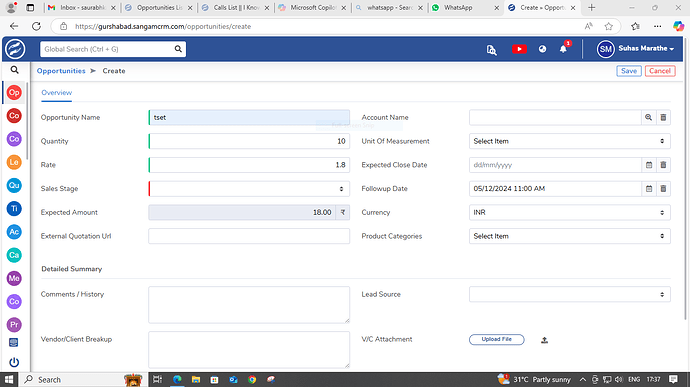Open the advanced search document icon
The image size is (690, 387).
pos(491,49)
